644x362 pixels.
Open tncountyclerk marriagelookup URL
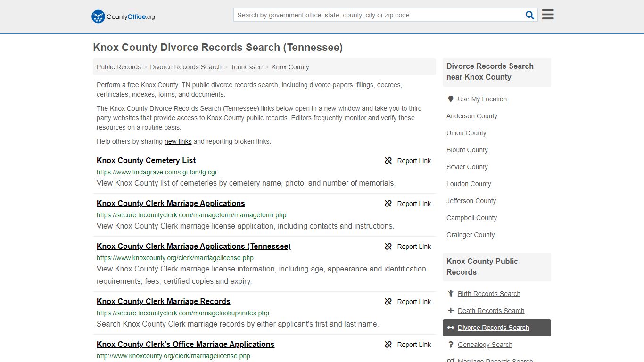click(x=183, y=313)
